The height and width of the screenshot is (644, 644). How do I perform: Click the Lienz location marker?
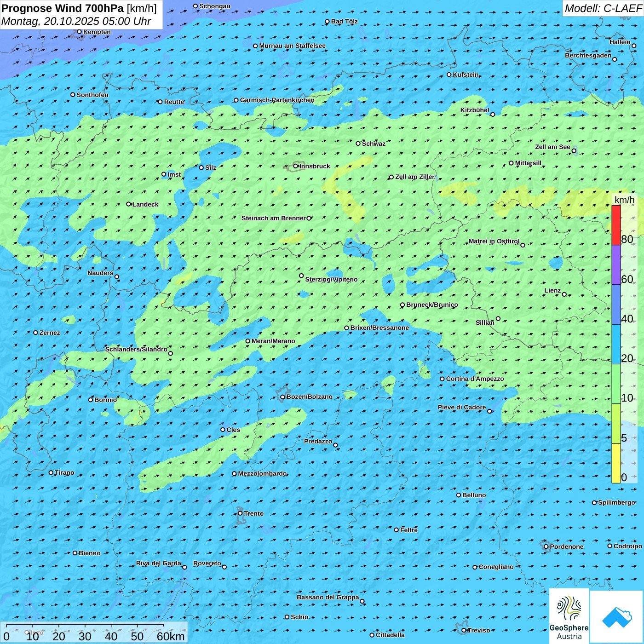(564, 294)
